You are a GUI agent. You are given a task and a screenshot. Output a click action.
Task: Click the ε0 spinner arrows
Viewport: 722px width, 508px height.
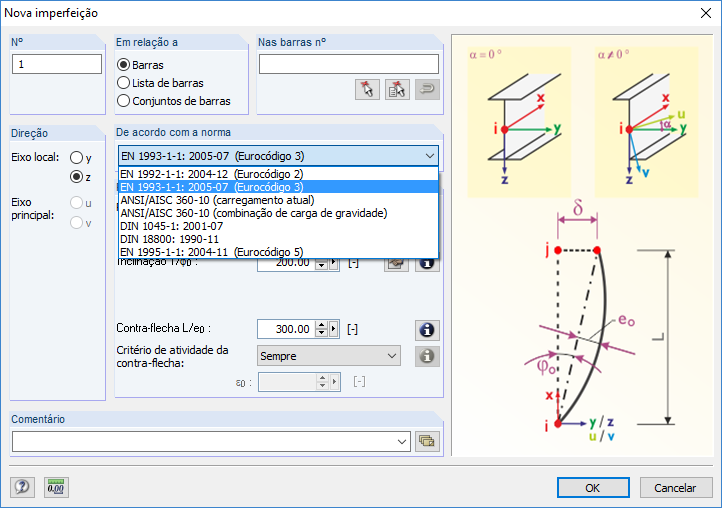(x=322, y=382)
